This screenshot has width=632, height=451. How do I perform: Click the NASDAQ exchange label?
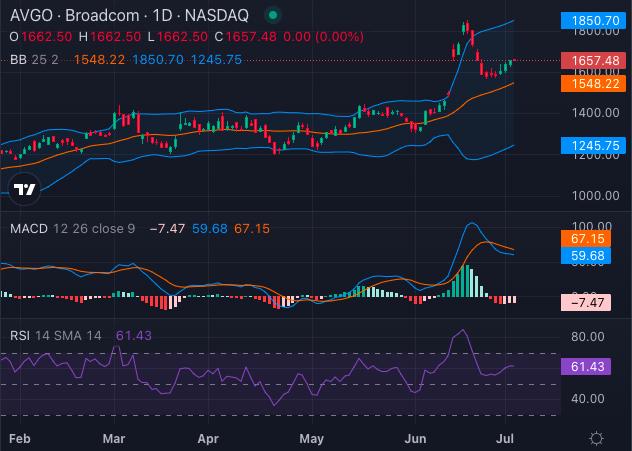coord(216,16)
